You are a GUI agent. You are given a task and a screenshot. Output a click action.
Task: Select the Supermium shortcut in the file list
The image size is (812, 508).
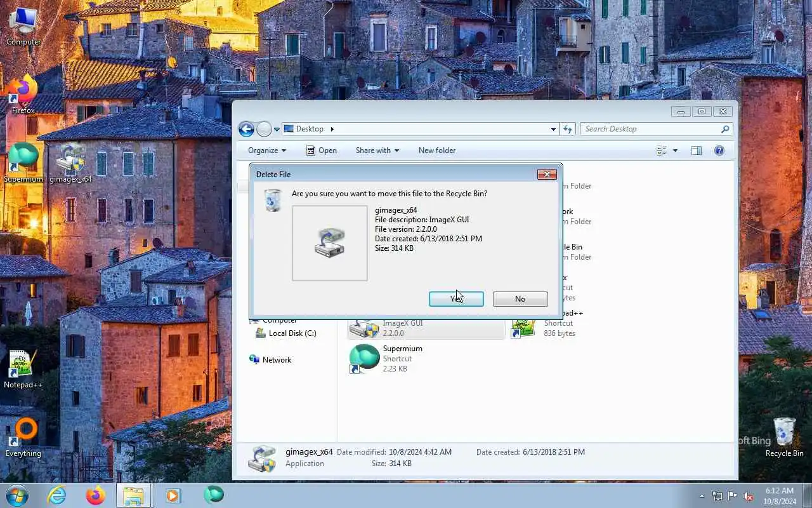click(426, 359)
